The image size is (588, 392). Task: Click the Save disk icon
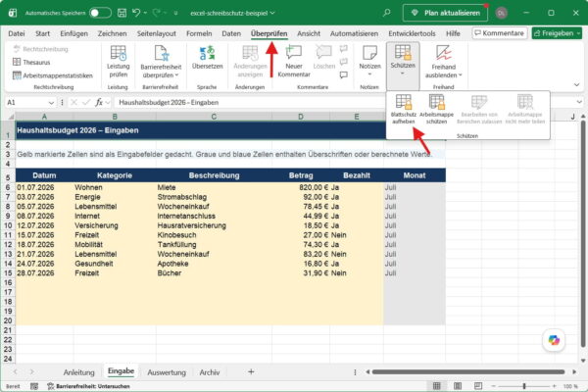pyautogui.click(x=122, y=13)
